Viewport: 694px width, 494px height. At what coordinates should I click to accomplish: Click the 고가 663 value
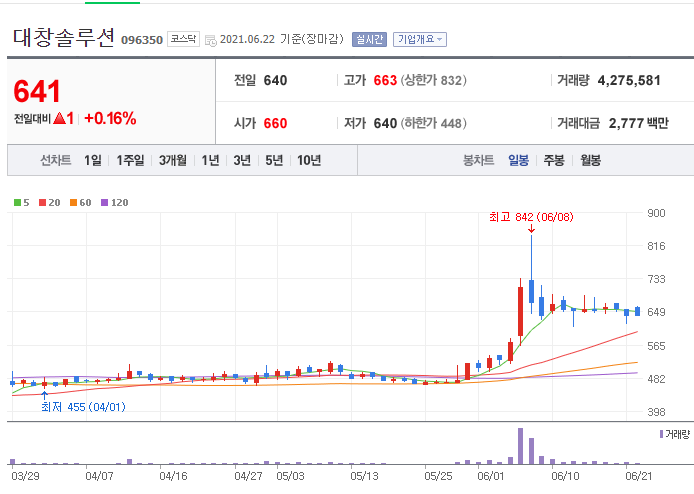point(385,81)
